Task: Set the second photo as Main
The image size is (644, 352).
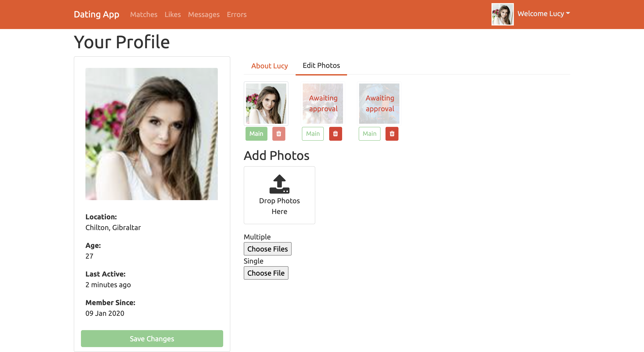Action: [x=313, y=134]
